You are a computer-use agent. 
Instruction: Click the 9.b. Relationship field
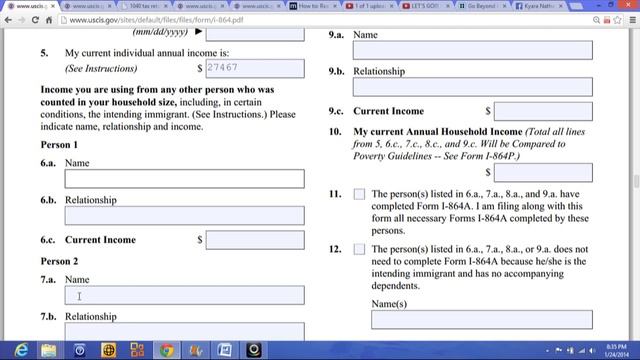click(473, 87)
